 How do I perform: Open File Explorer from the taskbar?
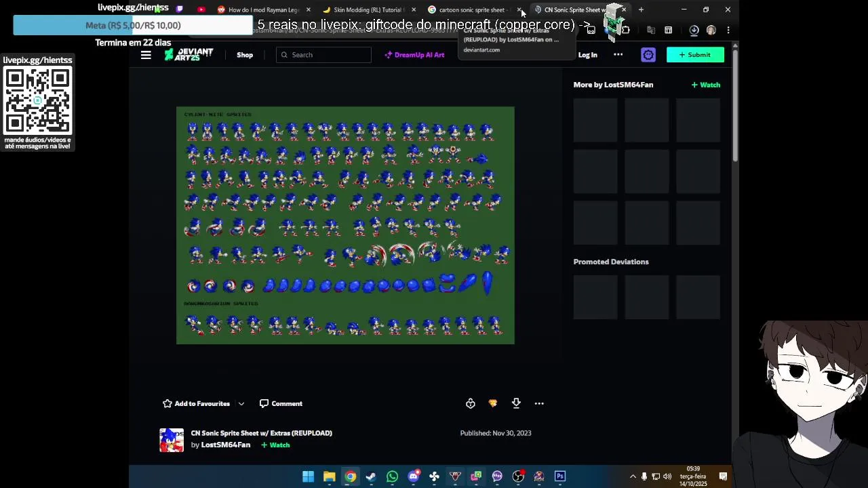point(329,476)
